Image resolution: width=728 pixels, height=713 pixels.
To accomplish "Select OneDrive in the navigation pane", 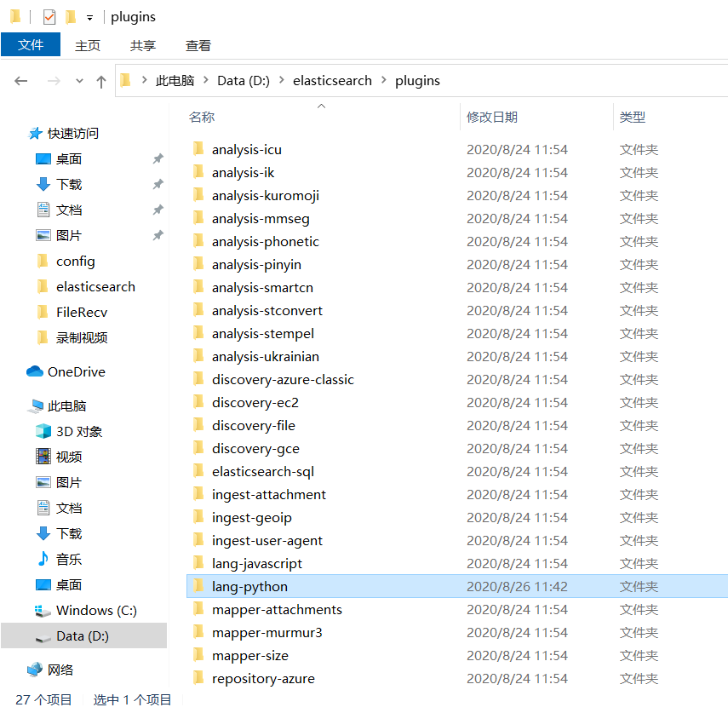I will click(x=77, y=372).
